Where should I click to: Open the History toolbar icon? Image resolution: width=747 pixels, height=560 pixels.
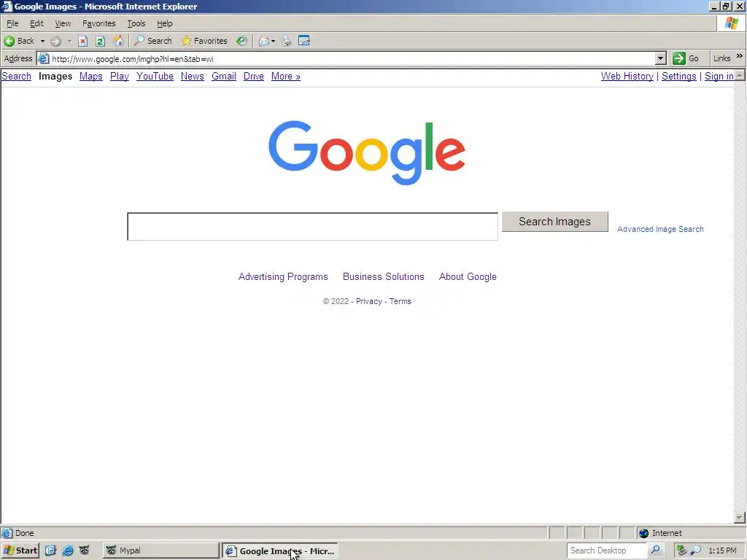[242, 41]
